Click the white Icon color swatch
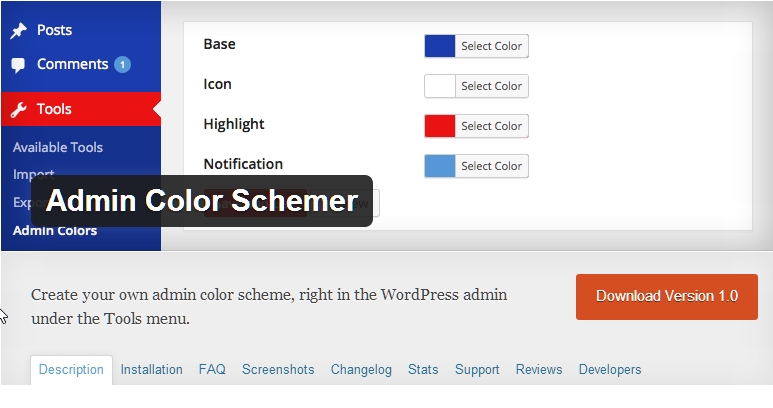 pos(440,86)
